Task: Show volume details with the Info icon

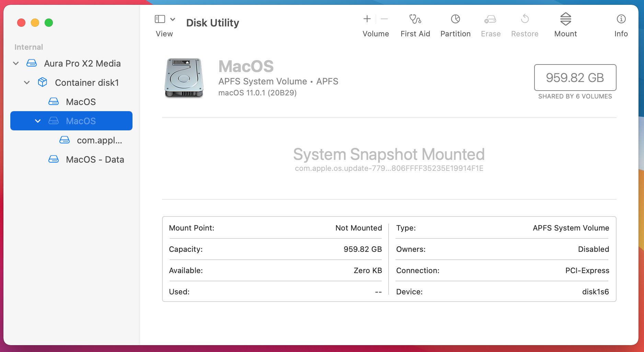Action: pyautogui.click(x=621, y=19)
